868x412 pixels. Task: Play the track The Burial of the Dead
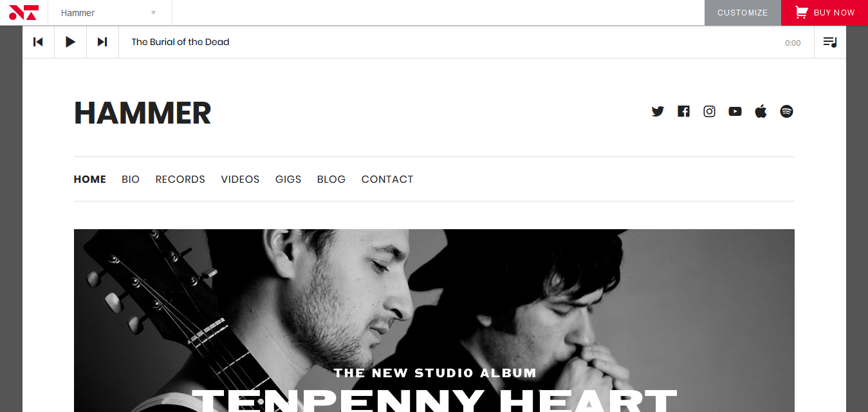[71, 42]
